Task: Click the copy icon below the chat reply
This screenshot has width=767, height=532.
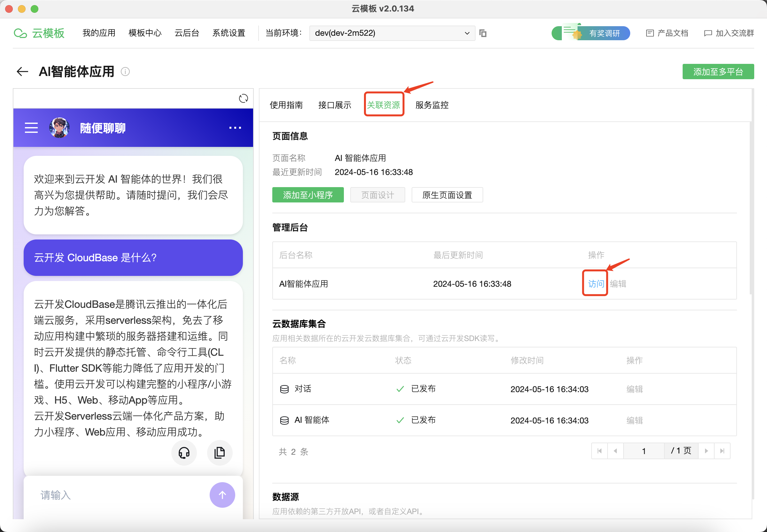Action: 219,452
